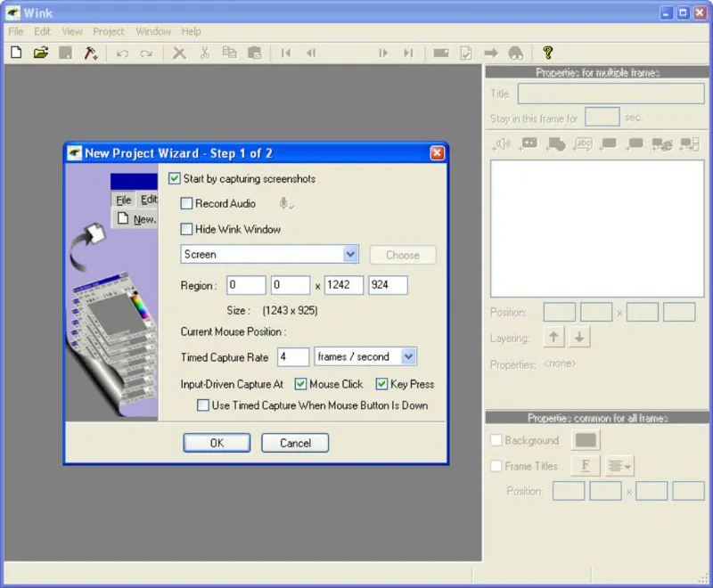
Task: Go to next frame toolbar icon
Action: [x=383, y=53]
